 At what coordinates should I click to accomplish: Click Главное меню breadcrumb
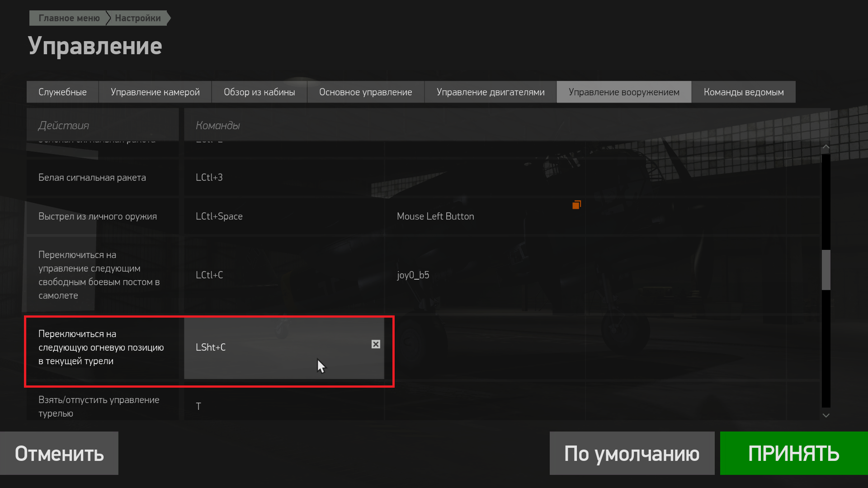(69, 18)
